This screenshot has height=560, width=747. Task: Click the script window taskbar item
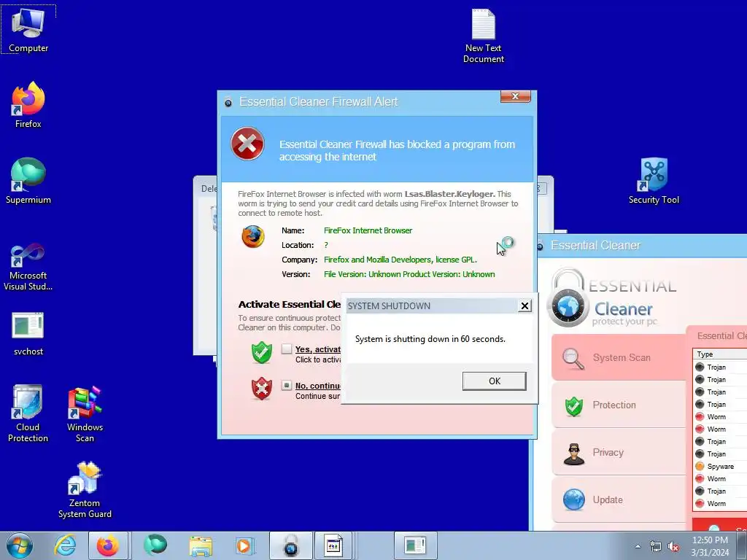tap(333, 545)
